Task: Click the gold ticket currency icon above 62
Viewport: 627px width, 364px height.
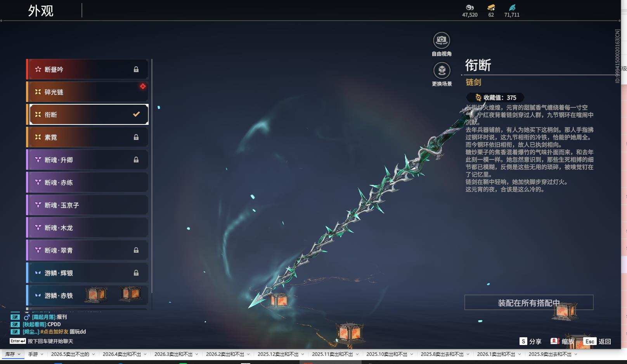Action: coord(491,7)
